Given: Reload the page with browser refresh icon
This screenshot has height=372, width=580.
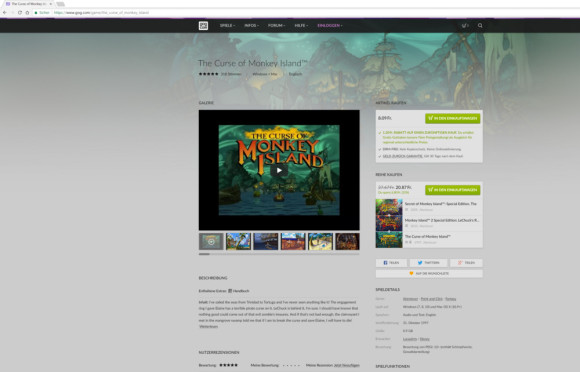Looking at the screenshot, I should pyautogui.click(x=20, y=13).
